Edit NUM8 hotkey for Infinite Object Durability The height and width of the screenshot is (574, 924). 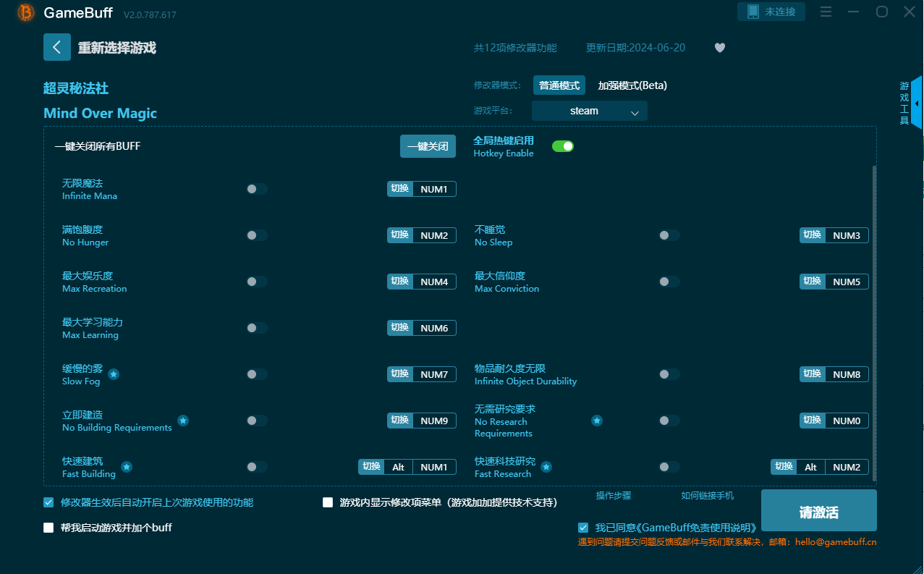coord(847,375)
